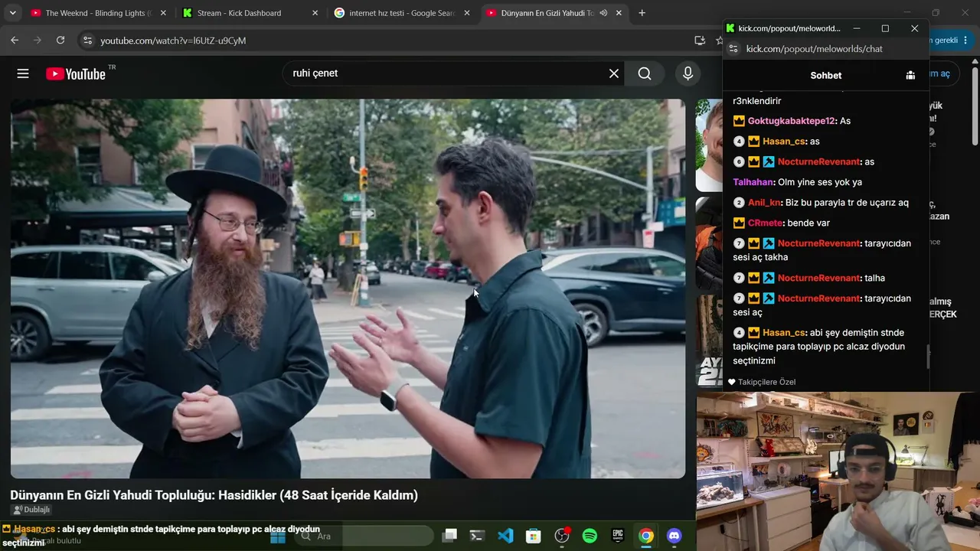Reload the YouTube page
Screen dimensions: 980x551
[60, 41]
